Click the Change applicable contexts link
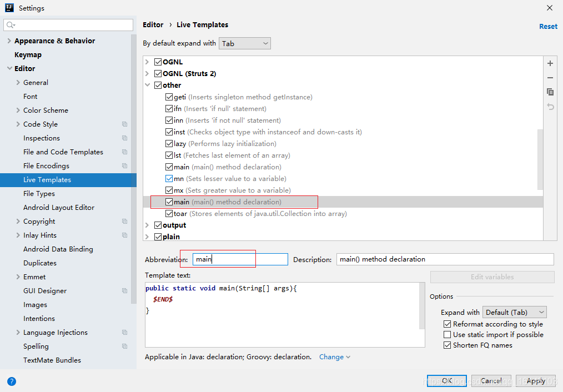 click(x=335, y=357)
